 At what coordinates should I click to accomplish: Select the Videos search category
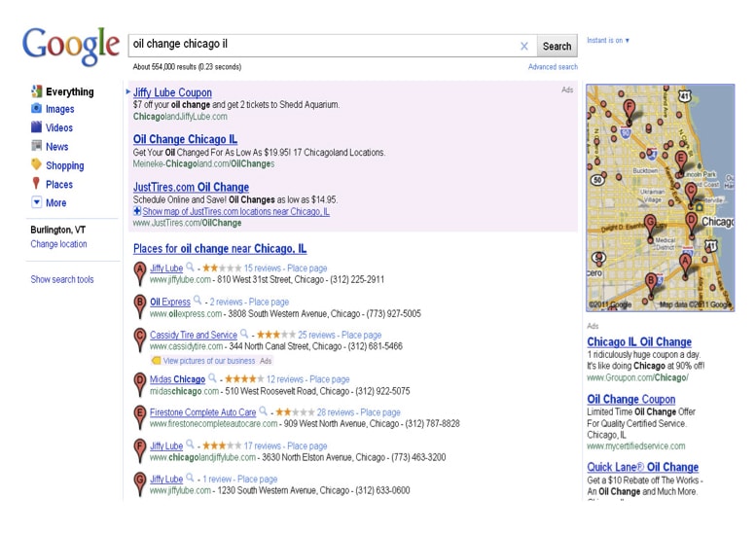click(59, 127)
